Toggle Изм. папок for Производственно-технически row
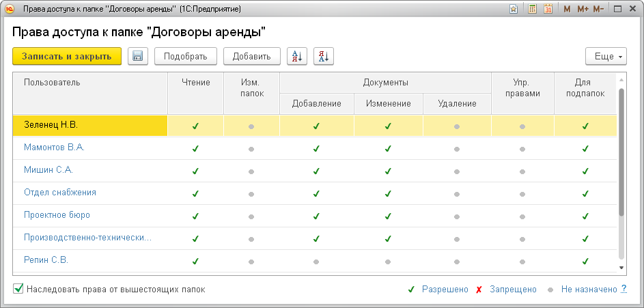The image size is (644, 308). pyautogui.click(x=251, y=238)
